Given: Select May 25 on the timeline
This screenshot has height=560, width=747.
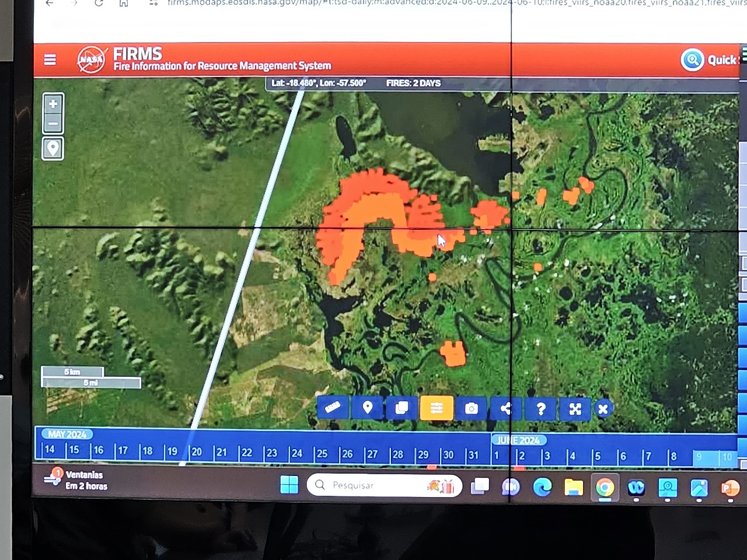Looking at the screenshot, I should [322, 453].
